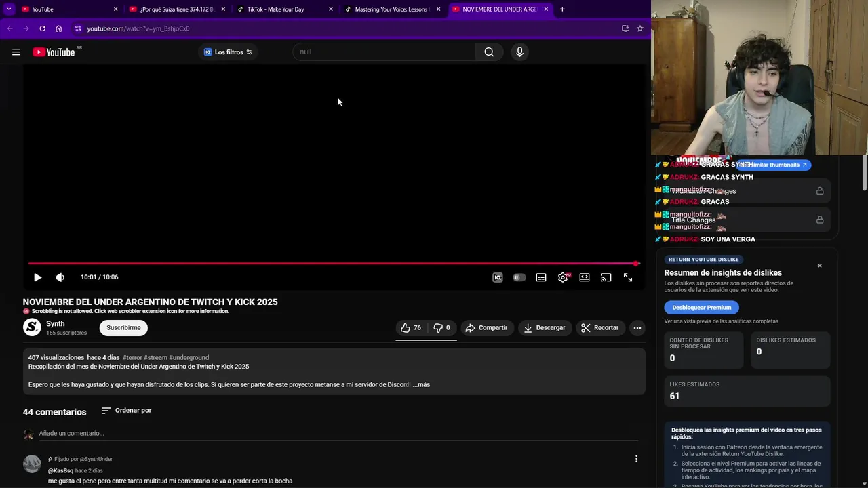
Task: Bookmark this page with the star icon
Action: coord(640,28)
